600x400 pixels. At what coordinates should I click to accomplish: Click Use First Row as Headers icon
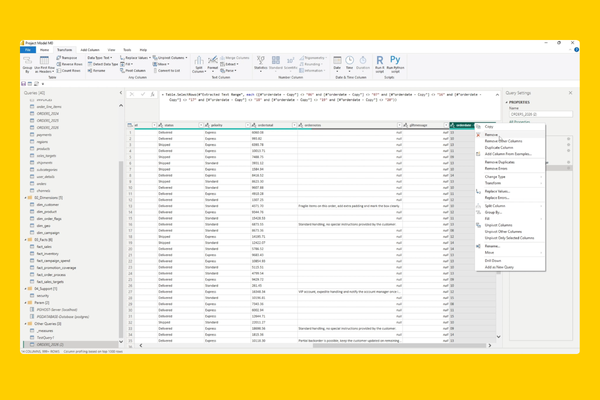(x=44, y=64)
